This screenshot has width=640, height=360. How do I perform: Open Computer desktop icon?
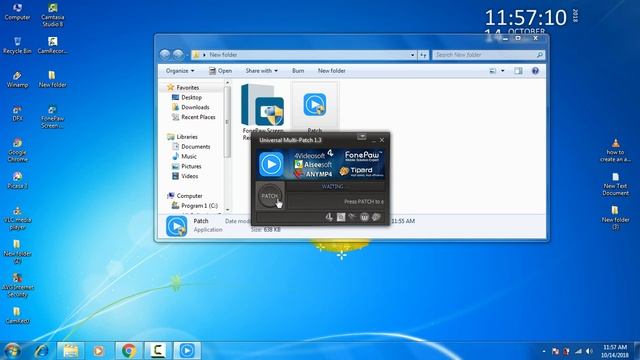click(17, 12)
